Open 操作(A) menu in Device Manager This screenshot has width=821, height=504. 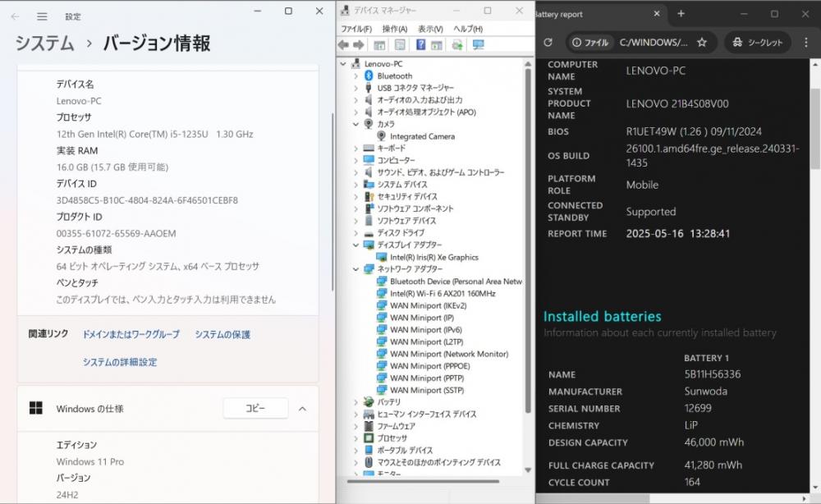point(394,29)
